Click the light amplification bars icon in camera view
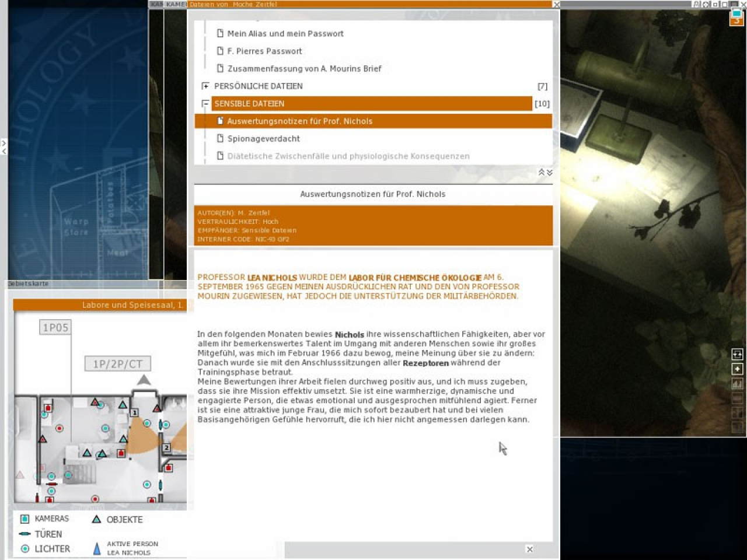This screenshot has height=560, width=747. pos(738,384)
